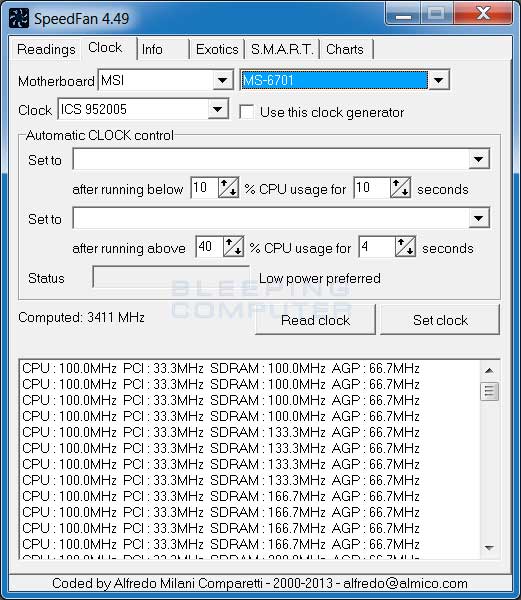Click the 4 seconds field for running above
Screen dimensions: 521x600
(377, 246)
